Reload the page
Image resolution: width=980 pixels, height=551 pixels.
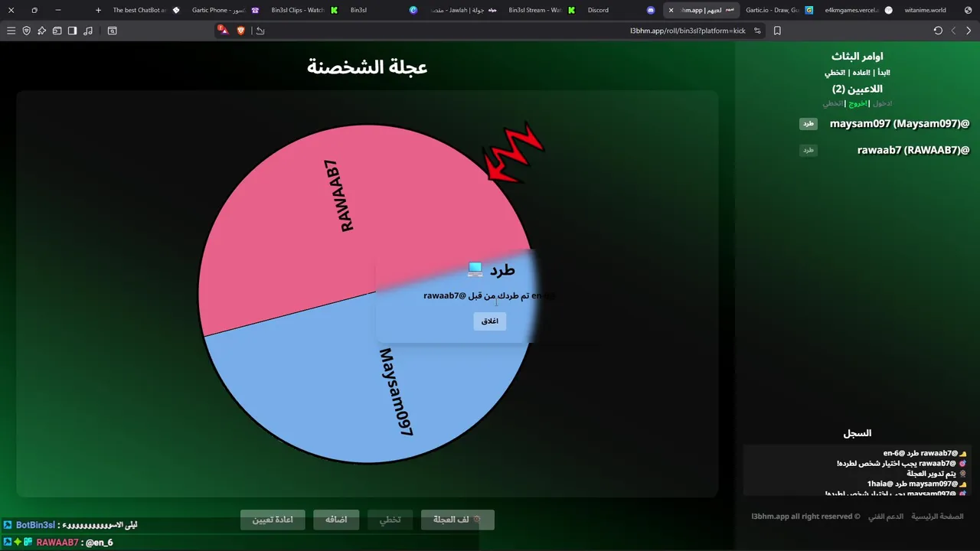point(938,31)
